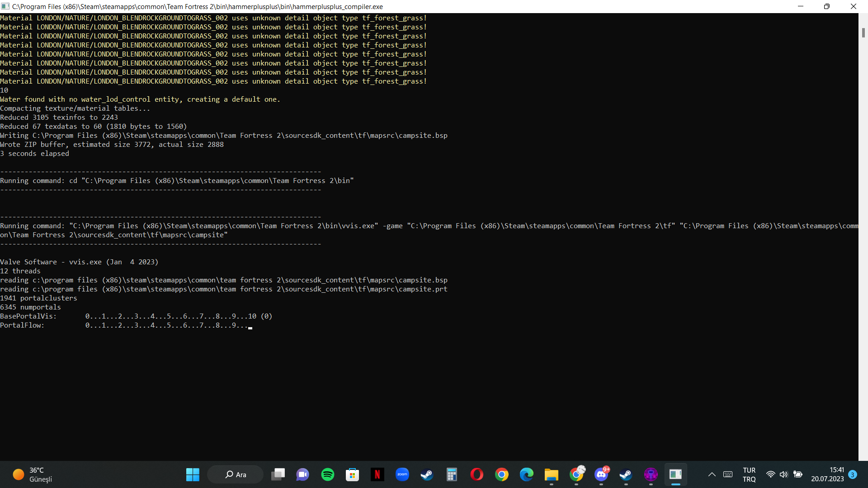Launch Spotify from the taskbar
The width and height of the screenshot is (868, 488).
[328, 474]
